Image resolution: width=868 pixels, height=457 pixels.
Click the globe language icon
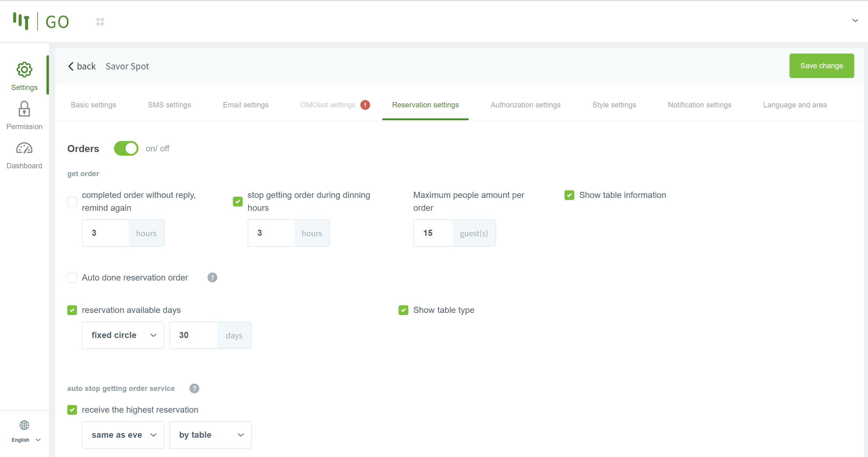24,425
